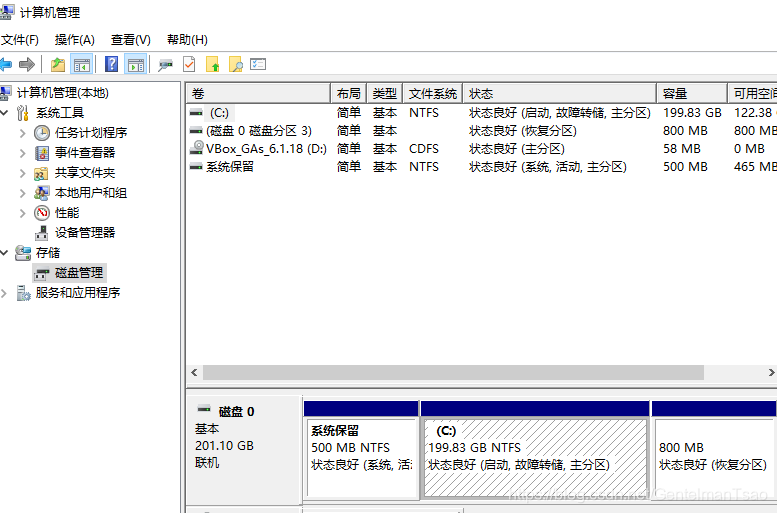Screen dimensions: 777x513
Task: Collapse the 存储 tree node
Action: [4, 253]
